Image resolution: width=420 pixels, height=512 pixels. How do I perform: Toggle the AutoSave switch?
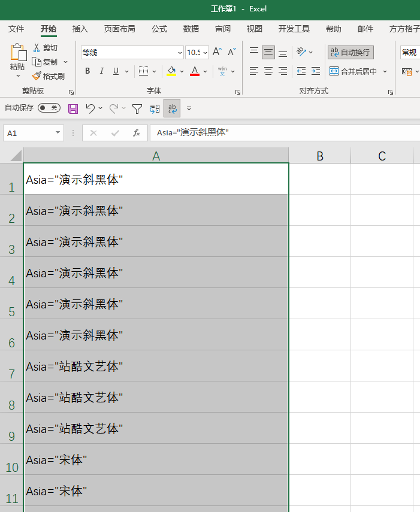click(x=49, y=108)
